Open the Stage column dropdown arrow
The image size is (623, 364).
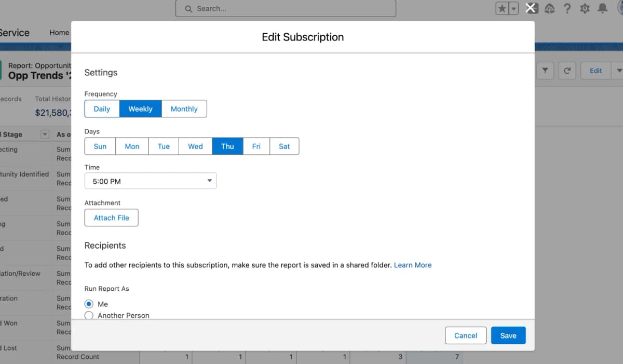pyautogui.click(x=45, y=134)
